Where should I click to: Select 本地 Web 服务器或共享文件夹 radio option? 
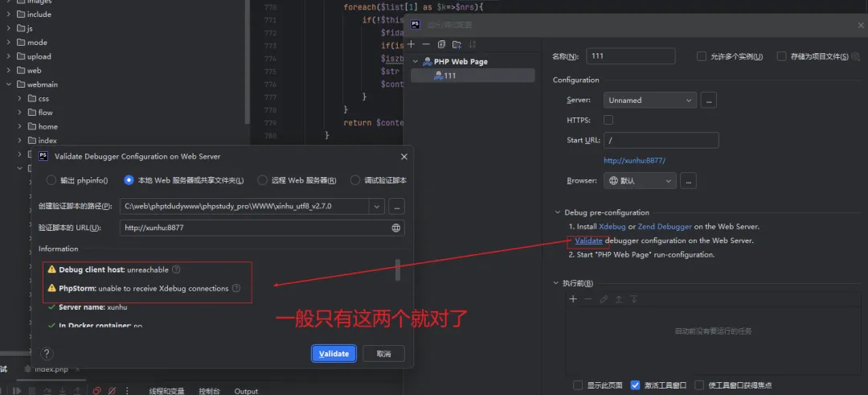tap(129, 180)
